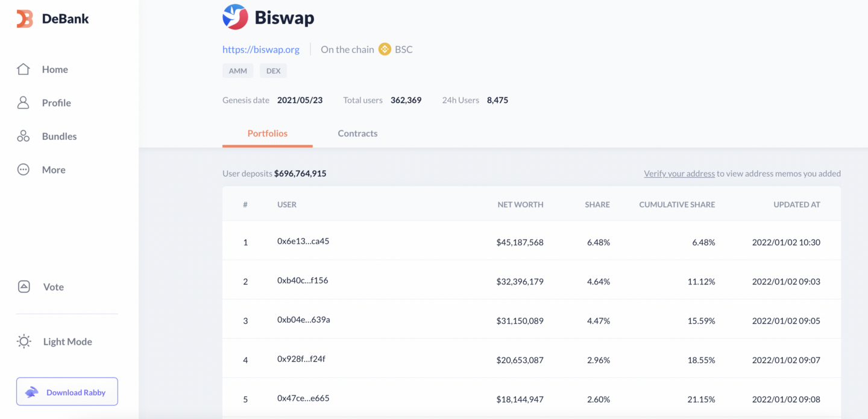Click share value 4.64%

click(599, 282)
